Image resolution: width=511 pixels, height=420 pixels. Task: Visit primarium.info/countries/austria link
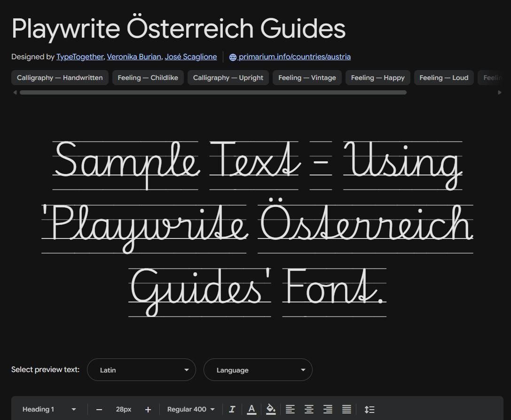pyautogui.click(x=295, y=57)
